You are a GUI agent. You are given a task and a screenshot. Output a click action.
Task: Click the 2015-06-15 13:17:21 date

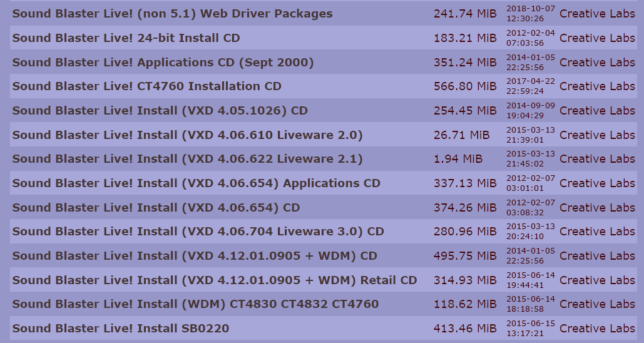(531, 328)
